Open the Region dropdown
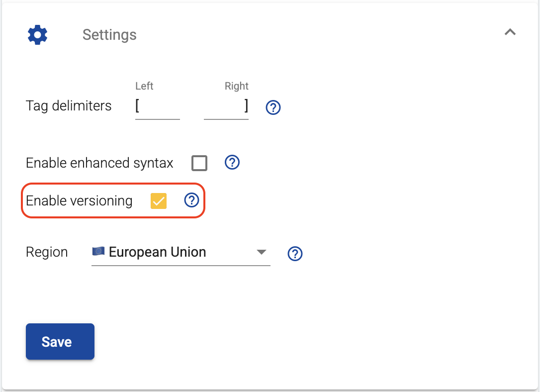The height and width of the screenshot is (392, 540). pos(180,252)
